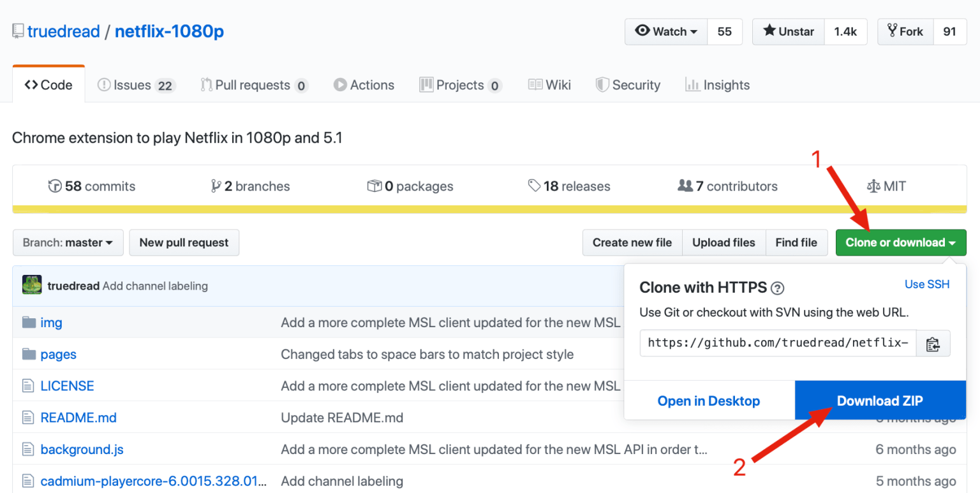Open the Security tab
The height and width of the screenshot is (493, 980).
click(628, 85)
